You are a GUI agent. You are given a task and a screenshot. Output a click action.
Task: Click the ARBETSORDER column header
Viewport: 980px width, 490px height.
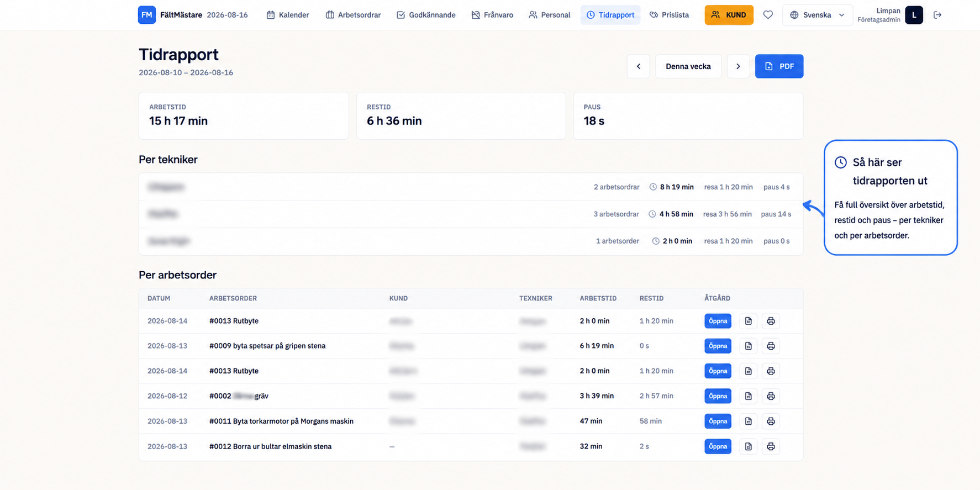coord(233,298)
